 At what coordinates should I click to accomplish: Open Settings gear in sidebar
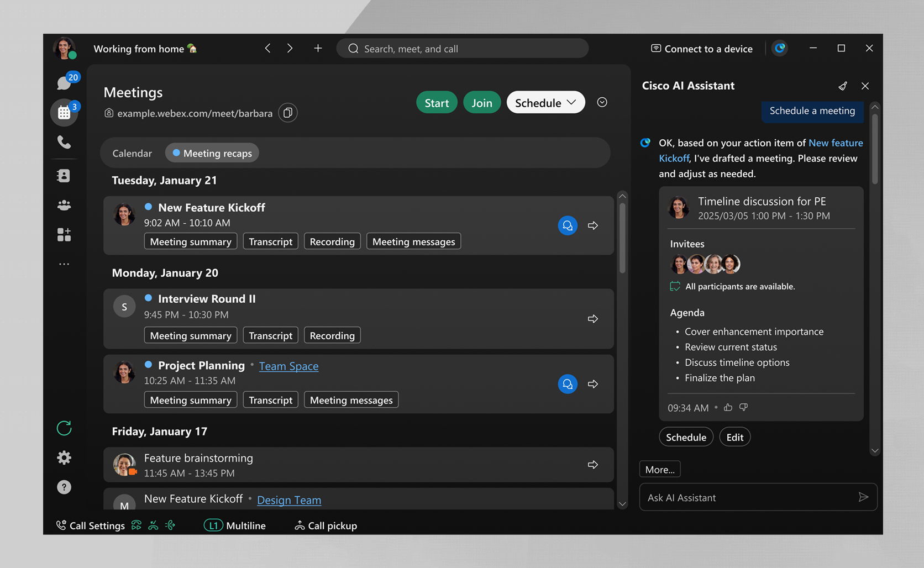(x=64, y=457)
